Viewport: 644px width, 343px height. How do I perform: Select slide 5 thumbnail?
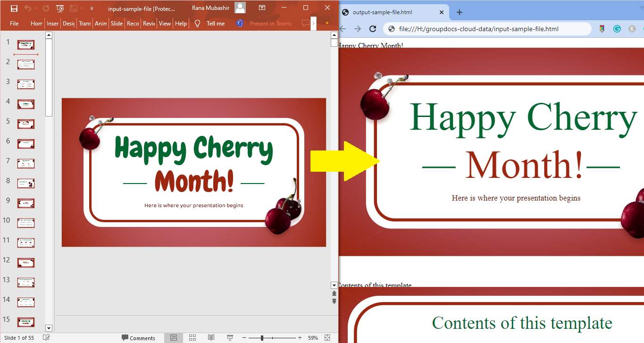coord(25,124)
